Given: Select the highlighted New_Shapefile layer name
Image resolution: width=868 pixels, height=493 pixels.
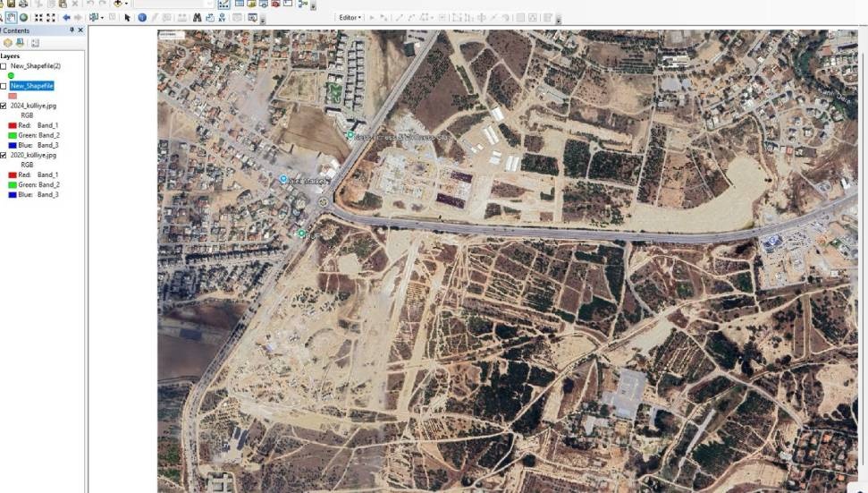Looking at the screenshot, I should (32, 86).
